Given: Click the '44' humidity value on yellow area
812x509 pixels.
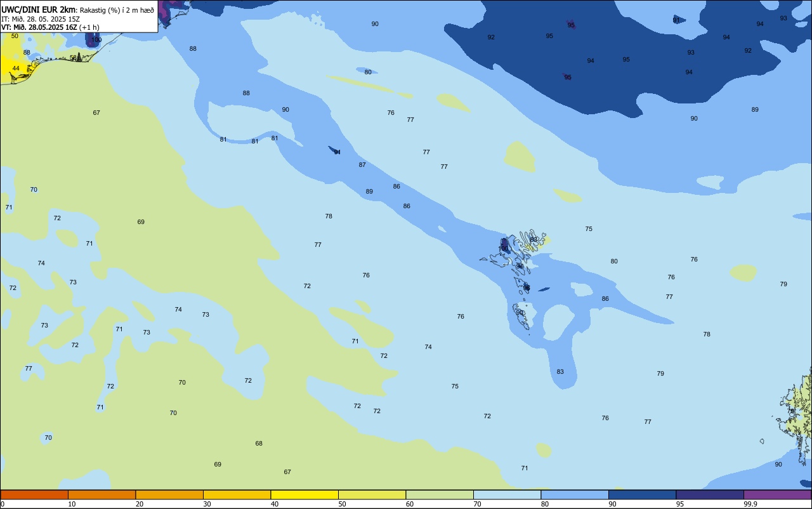Looking at the screenshot, I should pos(16,68).
